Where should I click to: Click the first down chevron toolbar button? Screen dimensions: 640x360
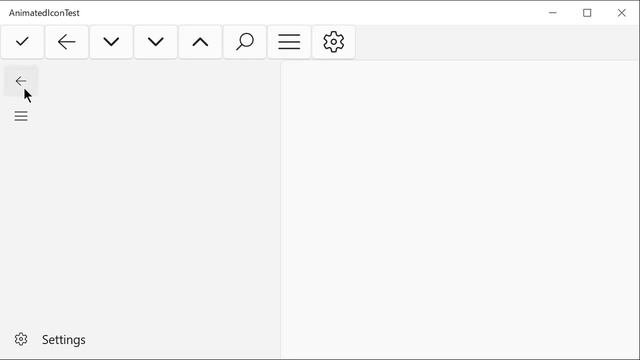(x=111, y=42)
